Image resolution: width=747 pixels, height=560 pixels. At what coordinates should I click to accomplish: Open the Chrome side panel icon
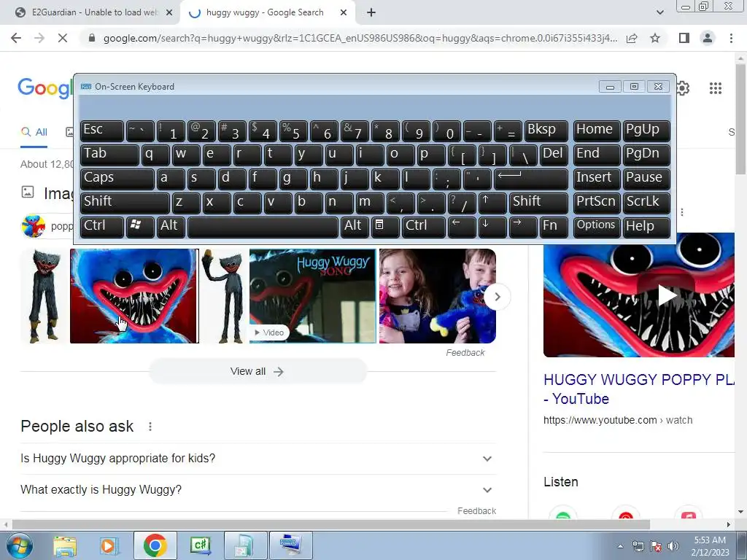click(x=684, y=38)
